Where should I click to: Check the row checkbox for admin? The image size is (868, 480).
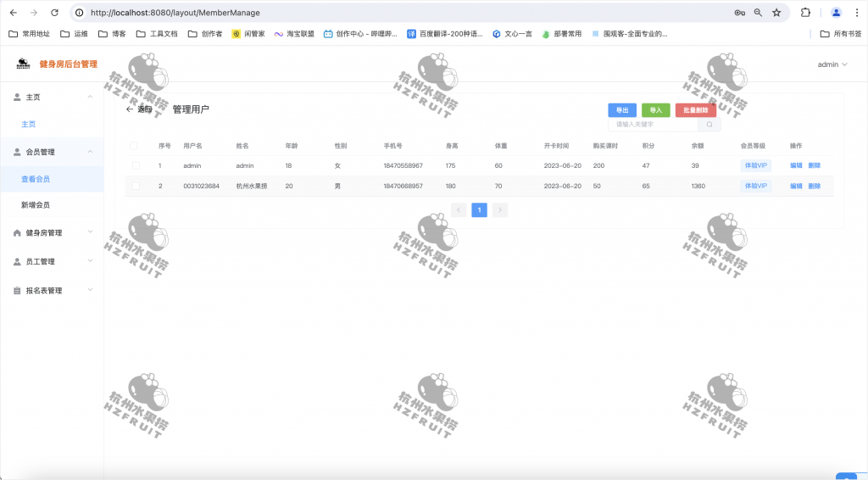point(136,165)
